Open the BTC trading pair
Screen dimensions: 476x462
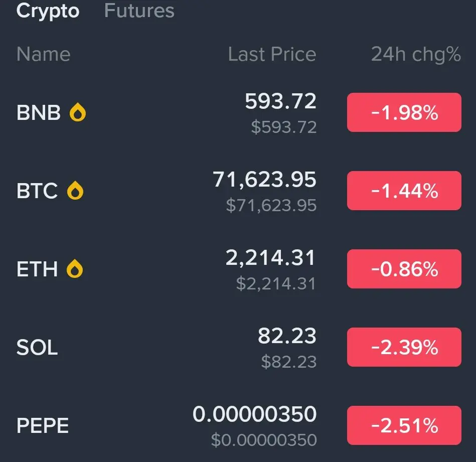(x=37, y=191)
